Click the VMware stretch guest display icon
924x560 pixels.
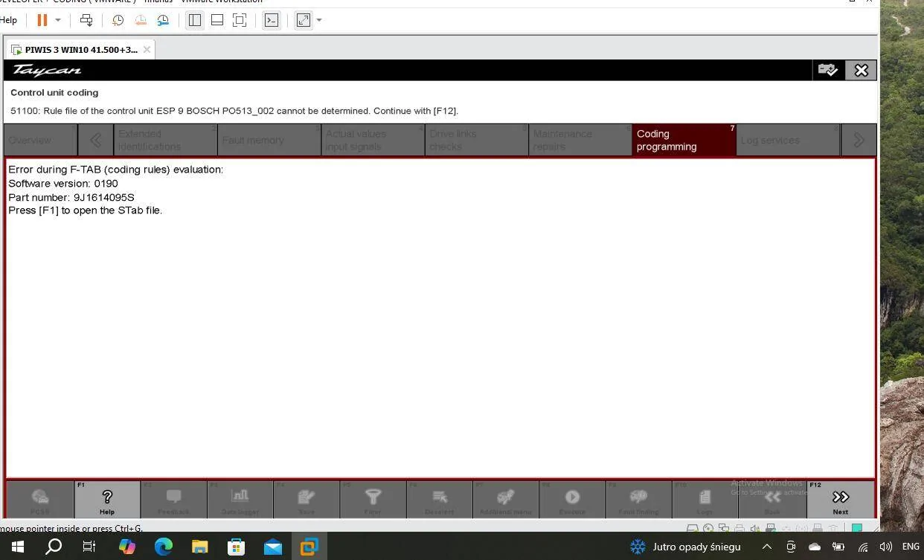[x=304, y=20]
